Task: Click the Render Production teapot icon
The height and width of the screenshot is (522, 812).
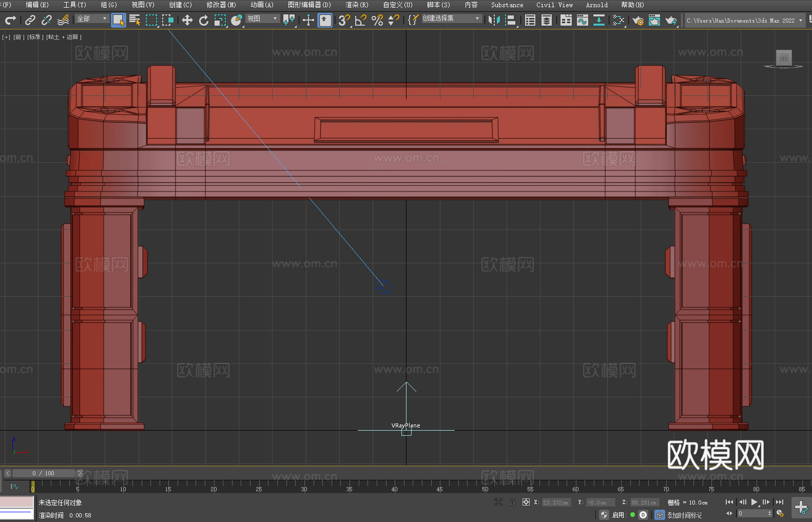Action: 671,20
